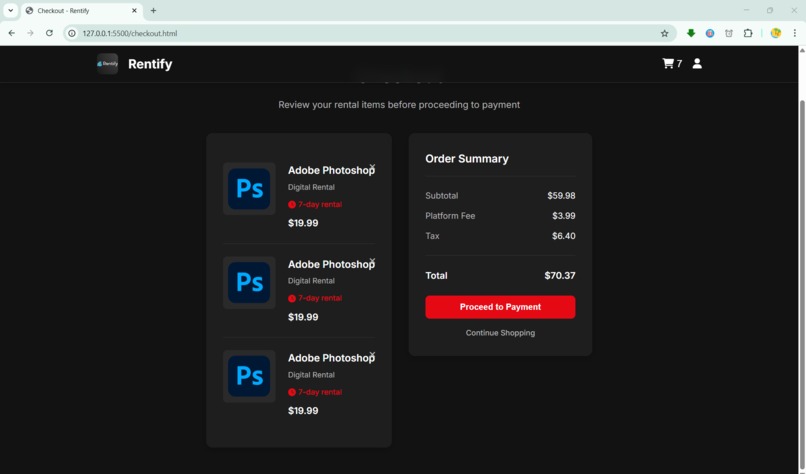Go back using the browser back arrow

pos(11,33)
